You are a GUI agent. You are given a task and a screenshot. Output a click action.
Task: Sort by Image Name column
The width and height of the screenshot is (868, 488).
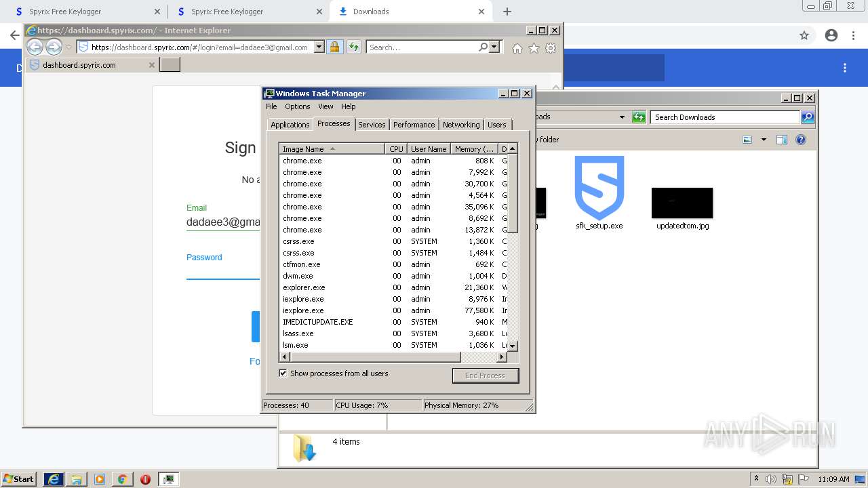click(x=332, y=149)
